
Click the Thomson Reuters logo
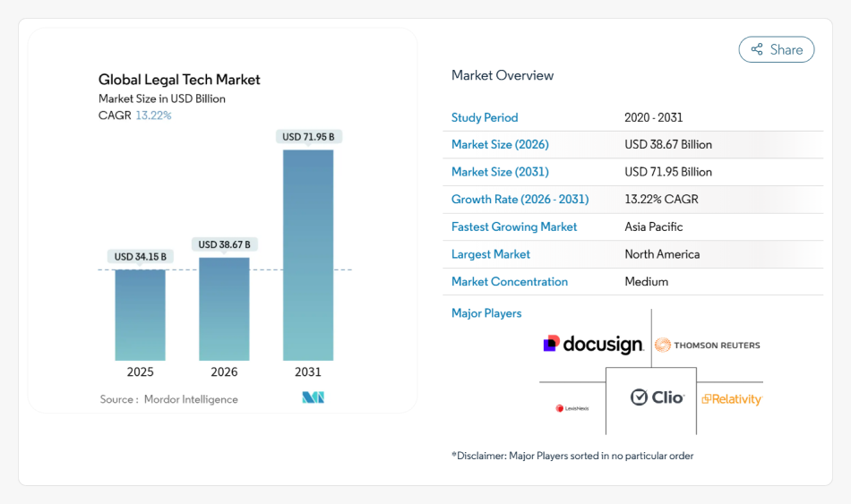707,345
